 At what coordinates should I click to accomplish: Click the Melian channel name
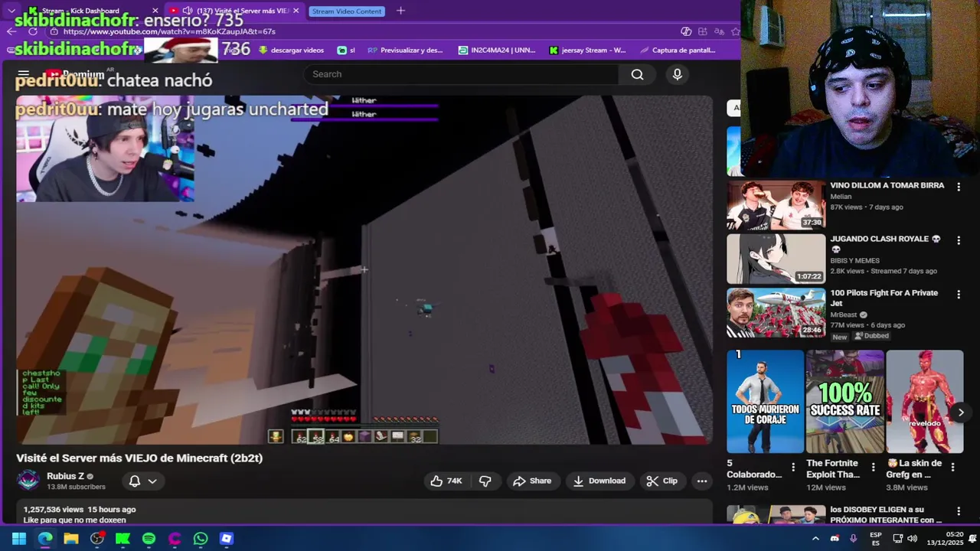[841, 197]
